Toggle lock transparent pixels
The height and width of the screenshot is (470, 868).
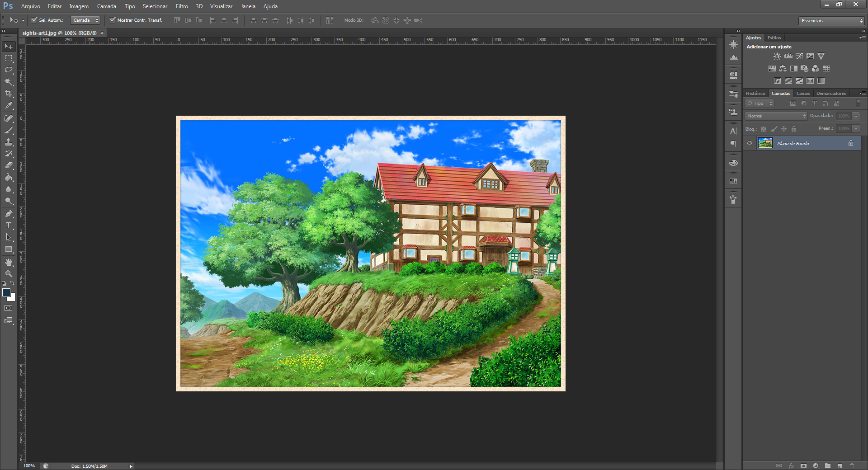pos(764,129)
